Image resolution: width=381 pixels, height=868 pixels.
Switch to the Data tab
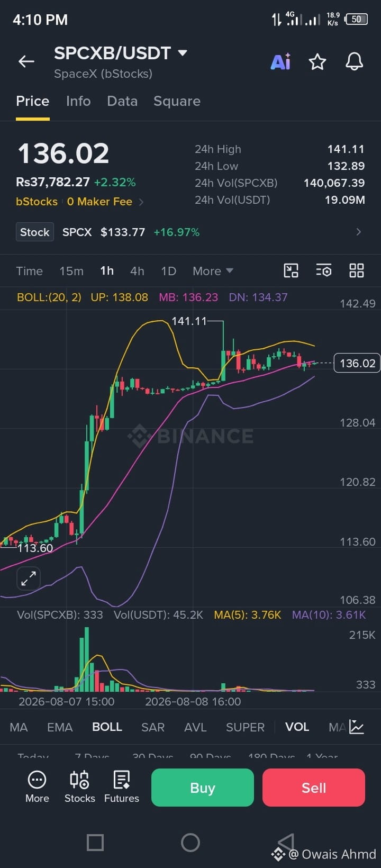tap(122, 101)
